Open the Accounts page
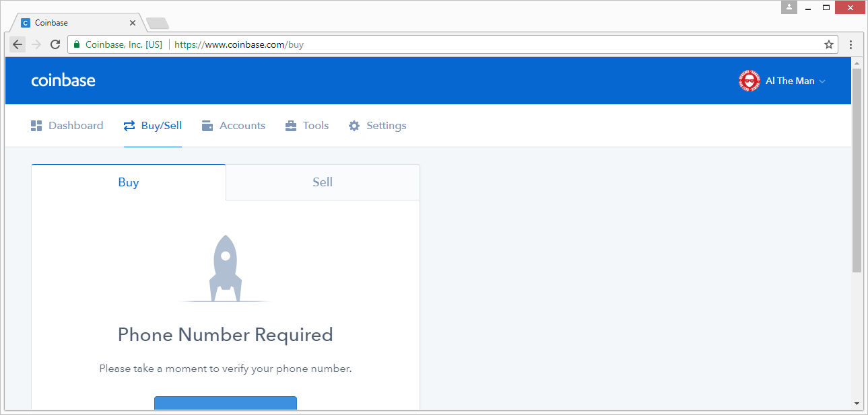Screen dimensions: 868x415 point(234,126)
